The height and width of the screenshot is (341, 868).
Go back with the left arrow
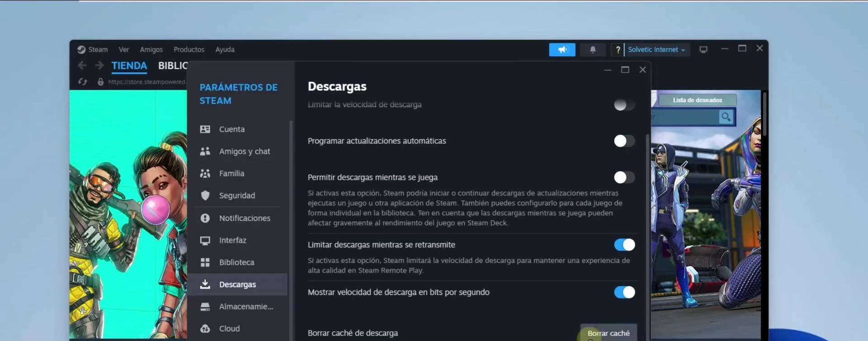[82, 66]
